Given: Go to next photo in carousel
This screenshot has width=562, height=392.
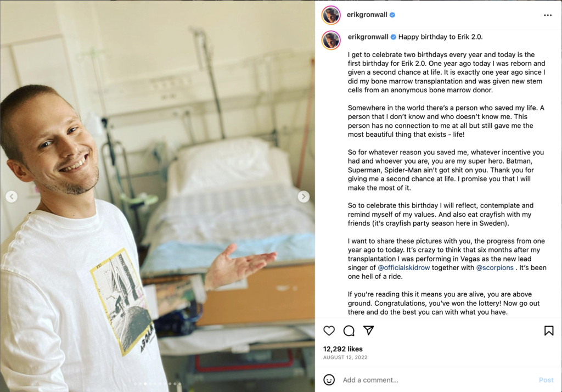Looking at the screenshot, I should tap(304, 197).
